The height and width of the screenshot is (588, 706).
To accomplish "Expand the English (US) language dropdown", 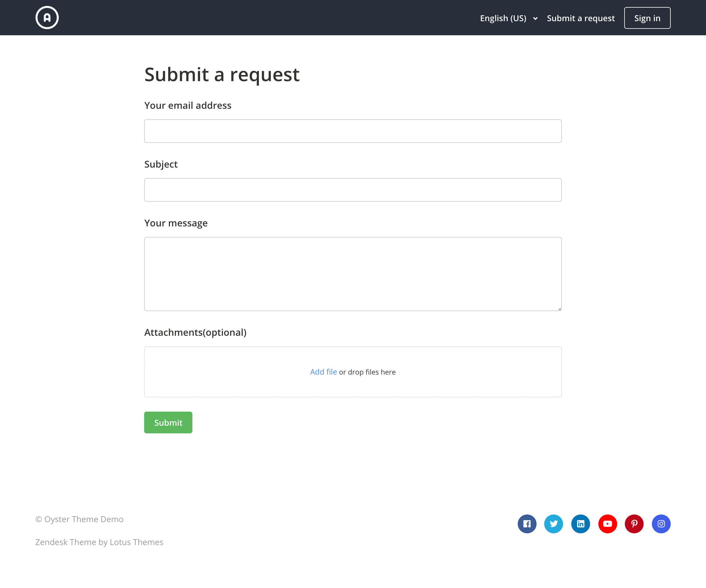I will 503,18.
